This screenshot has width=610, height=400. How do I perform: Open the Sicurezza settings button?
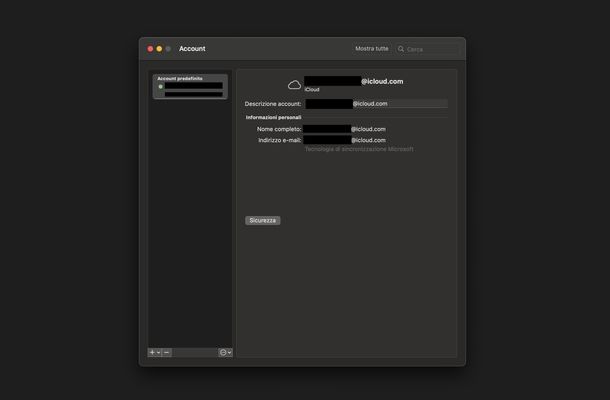click(x=263, y=221)
